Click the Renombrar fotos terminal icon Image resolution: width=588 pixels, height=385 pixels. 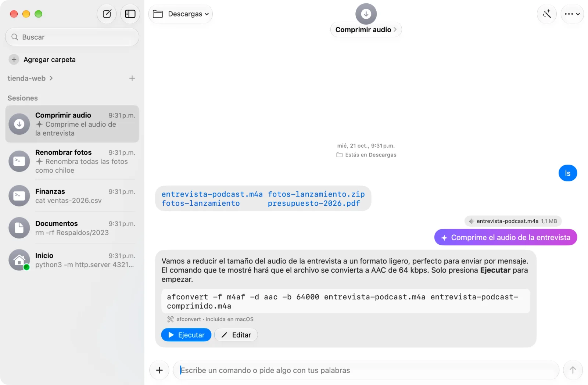point(19,161)
